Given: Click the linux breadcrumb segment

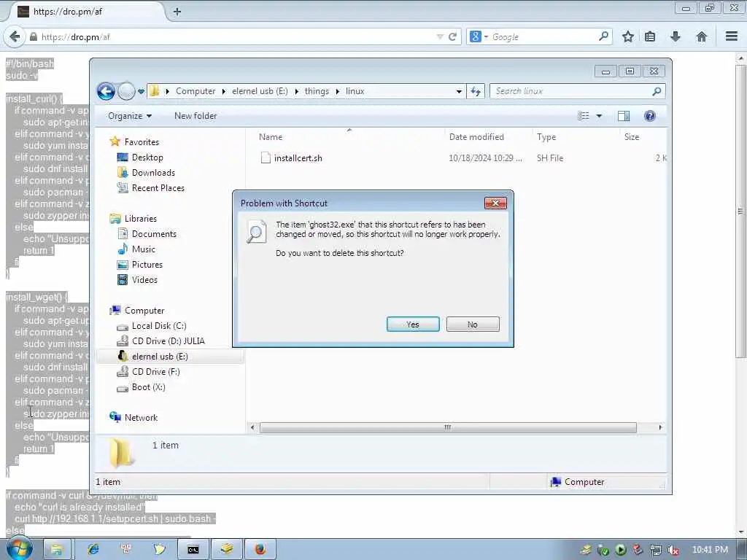Looking at the screenshot, I should pos(355,91).
